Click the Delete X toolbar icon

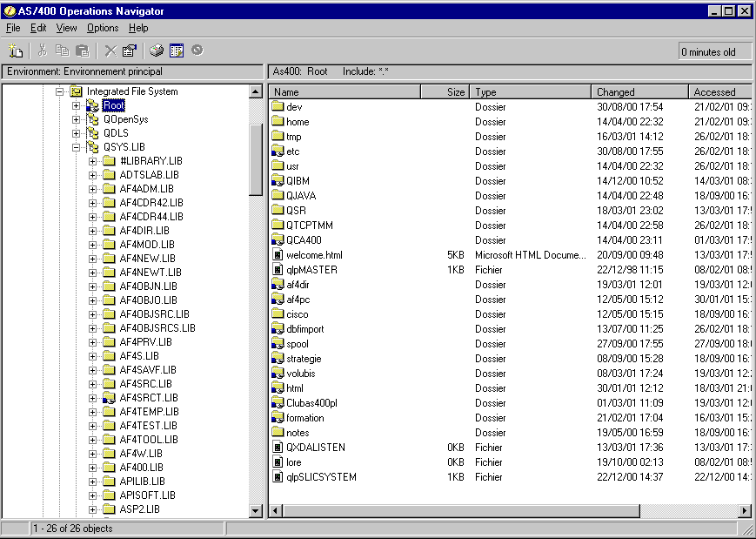[110, 51]
